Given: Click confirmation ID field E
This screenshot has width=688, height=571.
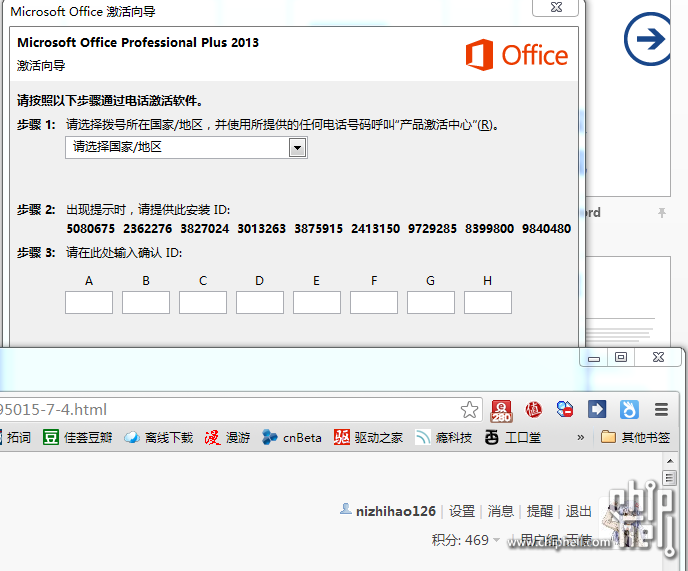Looking at the screenshot, I should coord(317,302).
